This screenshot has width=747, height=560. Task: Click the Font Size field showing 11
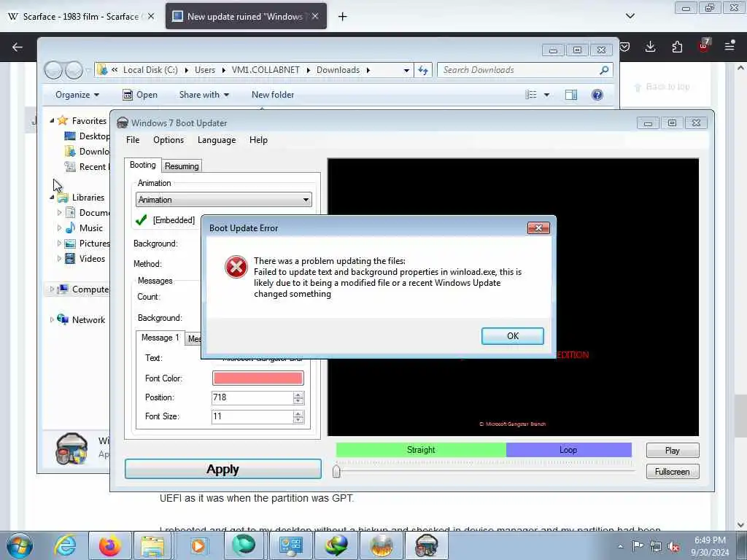coord(252,416)
